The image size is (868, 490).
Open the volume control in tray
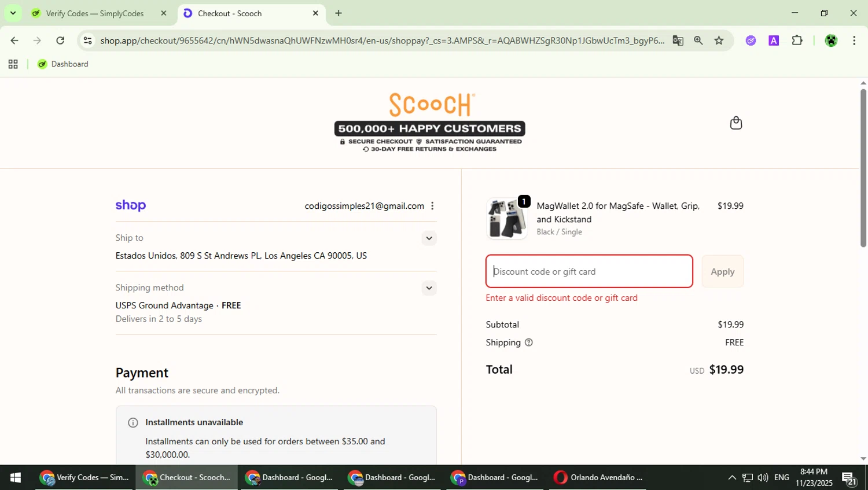point(763,477)
